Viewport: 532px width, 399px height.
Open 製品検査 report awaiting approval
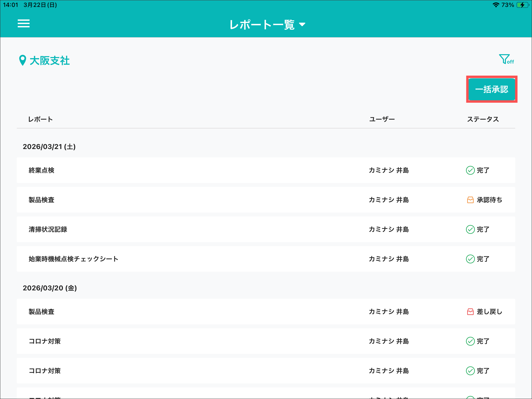click(x=41, y=200)
